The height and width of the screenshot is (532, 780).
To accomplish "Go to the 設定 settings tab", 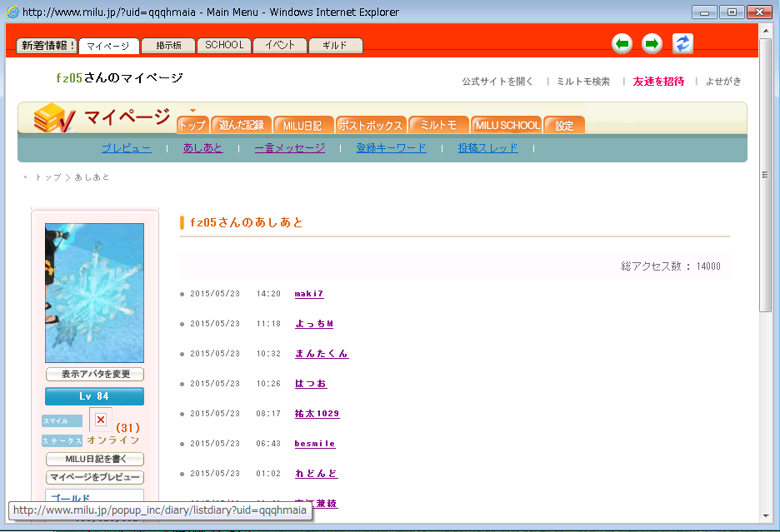I will coord(564,126).
